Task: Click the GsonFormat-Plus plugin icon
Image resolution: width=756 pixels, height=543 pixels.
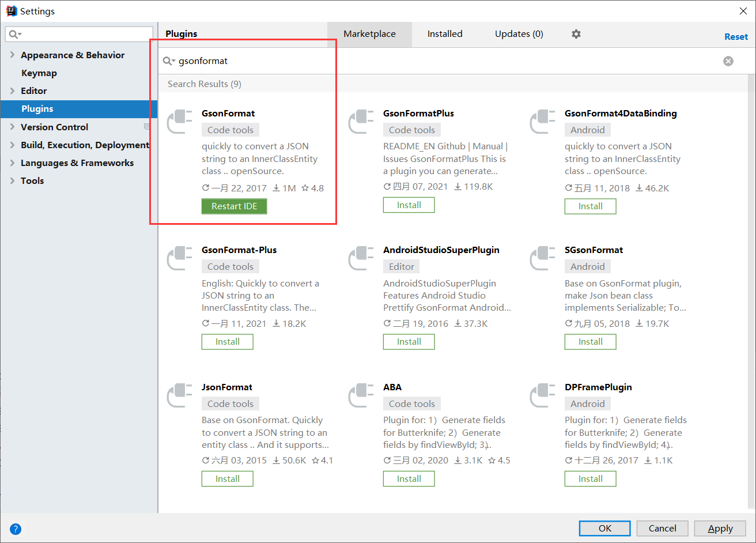Action: pyautogui.click(x=179, y=258)
